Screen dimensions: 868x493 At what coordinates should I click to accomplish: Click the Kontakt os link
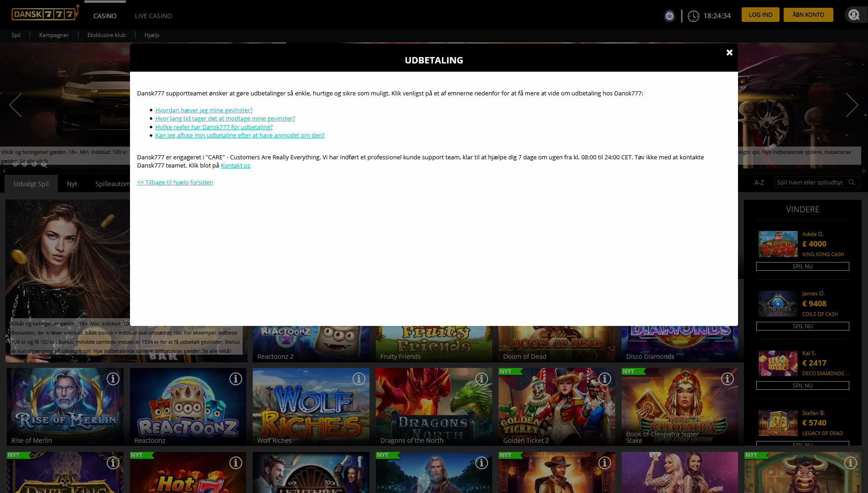click(x=235, y=165)
